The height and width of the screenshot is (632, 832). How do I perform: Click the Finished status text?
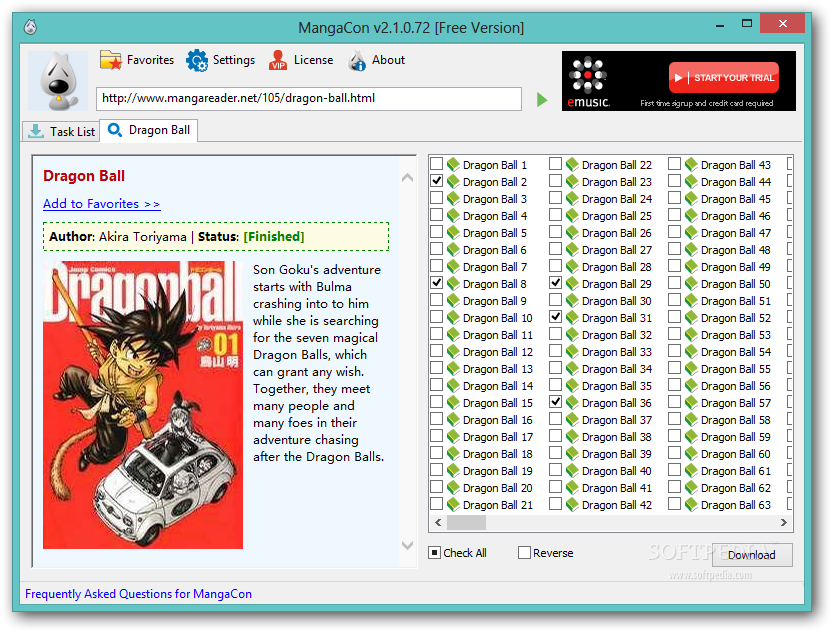(x=274, y=237)
